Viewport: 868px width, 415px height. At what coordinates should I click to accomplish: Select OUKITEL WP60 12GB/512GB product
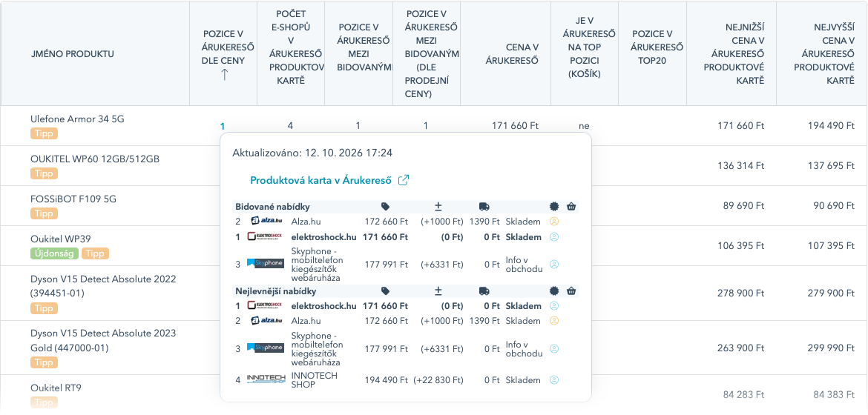(95, 159)
